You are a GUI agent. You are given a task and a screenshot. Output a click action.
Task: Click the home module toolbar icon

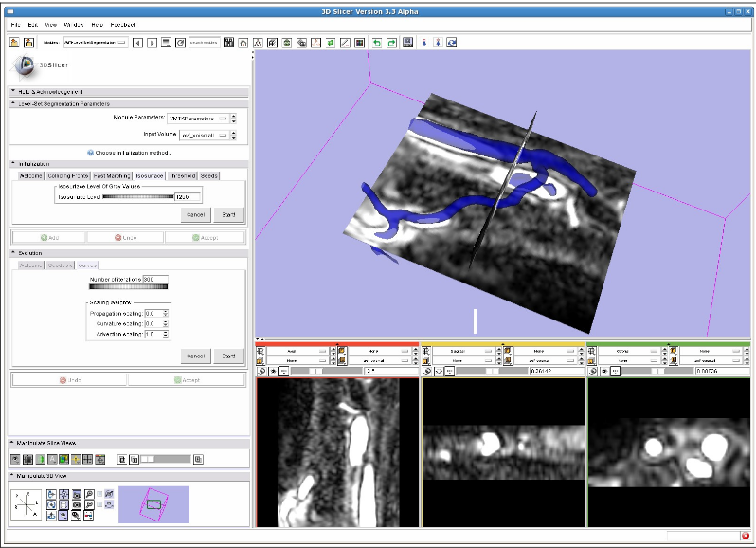coord(243,43)
